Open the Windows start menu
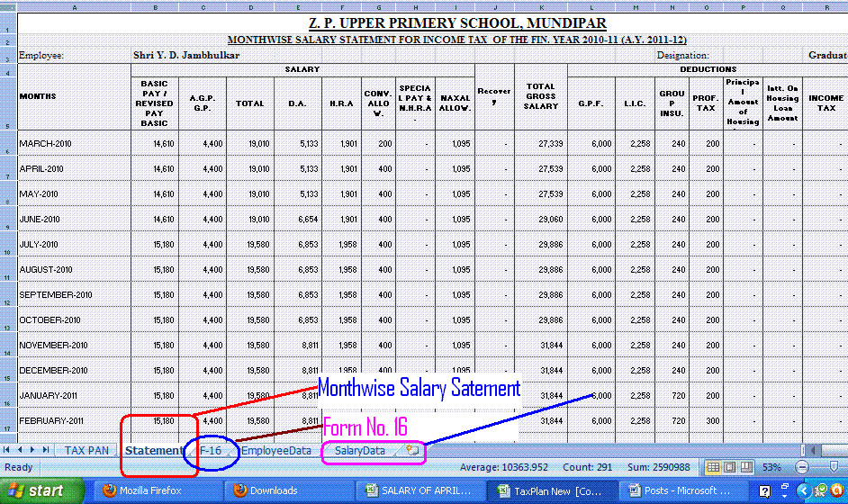Screen dimensions: 848x504 41,490
